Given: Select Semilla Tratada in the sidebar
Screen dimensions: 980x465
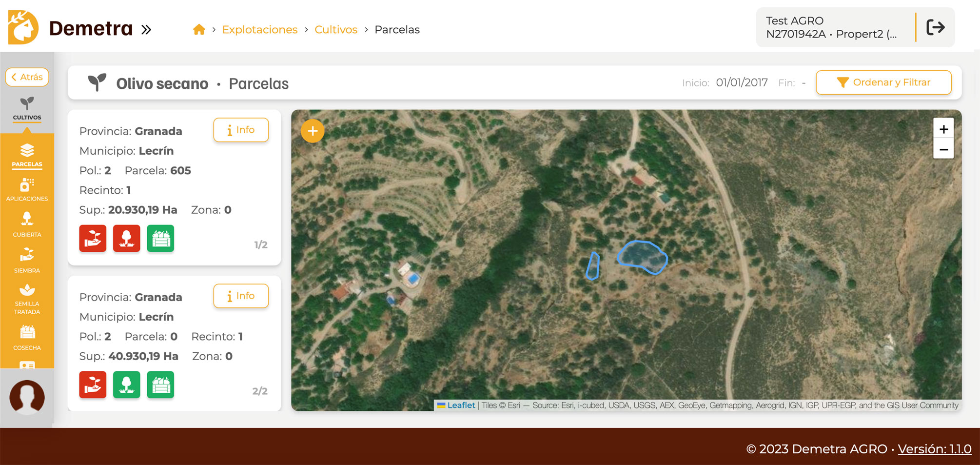Looking at the screenshot, I should (27, 299).
